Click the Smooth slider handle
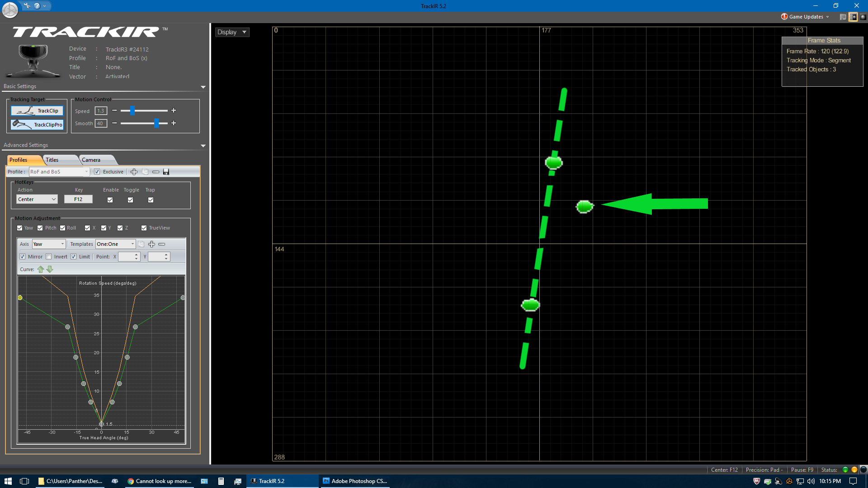 pyautogui.click(x=156, y=123)
